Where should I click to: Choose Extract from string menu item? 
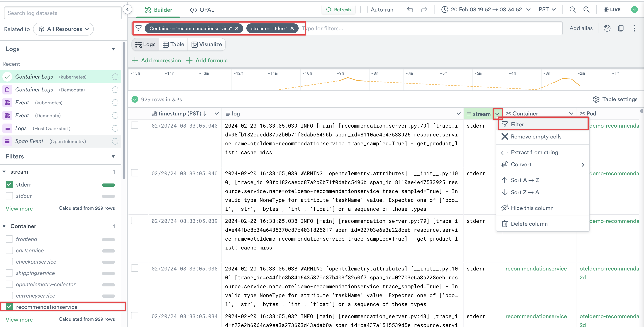tap(543, 152)
